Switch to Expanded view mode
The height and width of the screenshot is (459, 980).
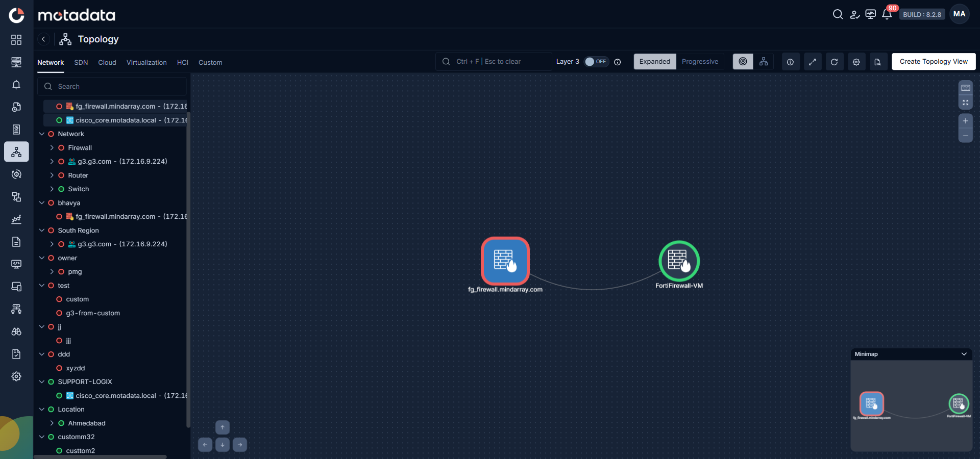tap(655, 62)
